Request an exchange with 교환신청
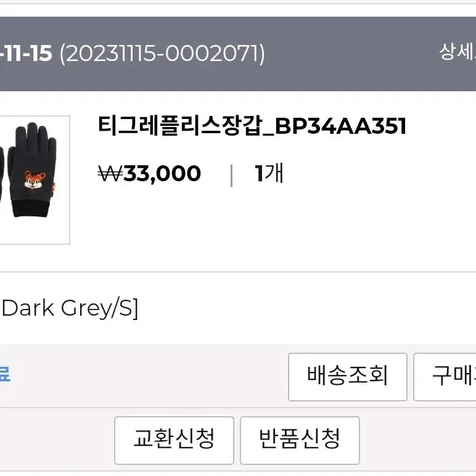The width and height of the screenshot is (476, 476). point(174,440)
